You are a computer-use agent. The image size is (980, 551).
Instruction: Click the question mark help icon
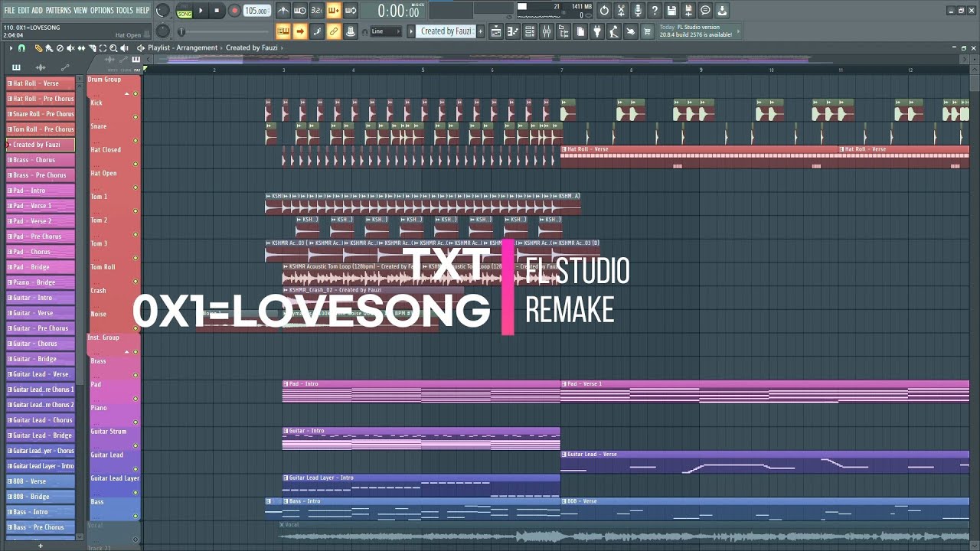[655, 11]
